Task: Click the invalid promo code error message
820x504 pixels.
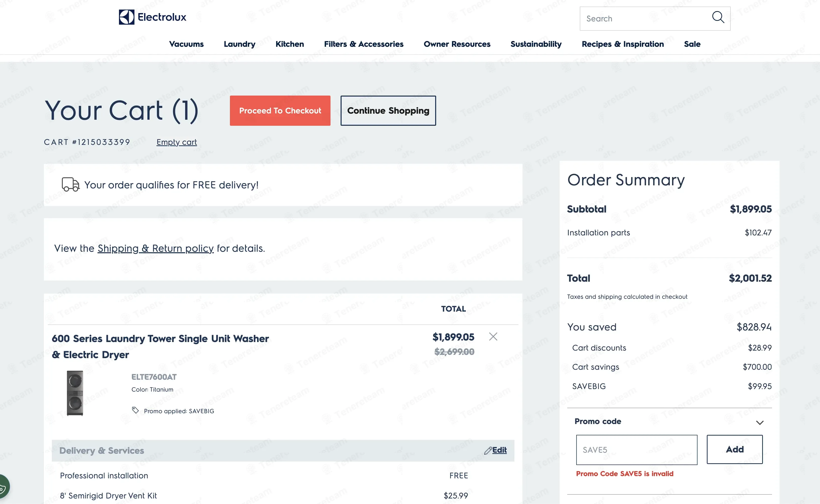Action: pyautogui.click(x=625, y=474)
